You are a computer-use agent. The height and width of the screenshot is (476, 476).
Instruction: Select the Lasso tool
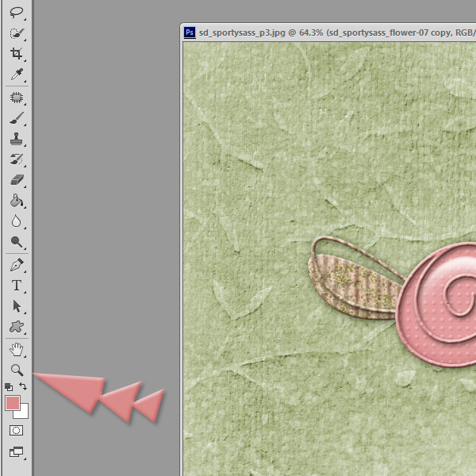coord(17,13)
